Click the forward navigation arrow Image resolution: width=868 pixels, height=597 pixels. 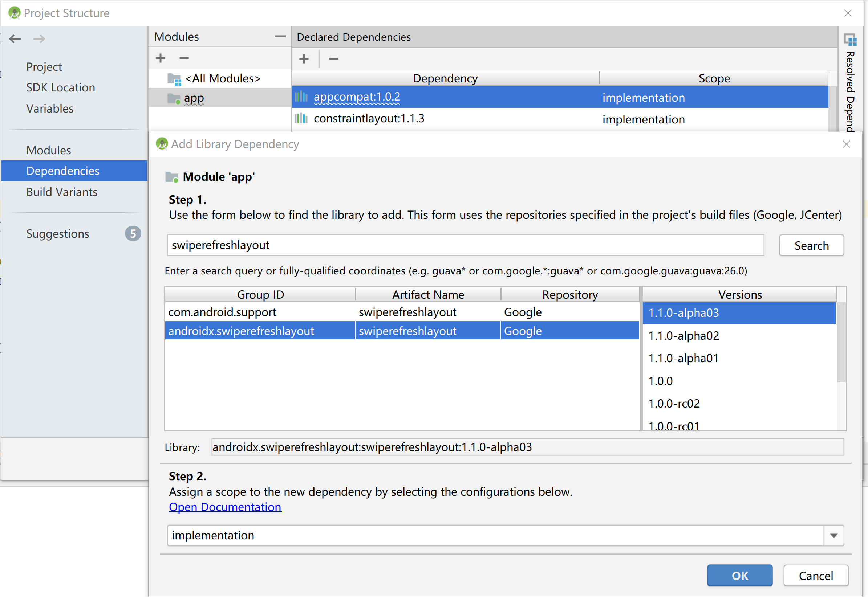[39, 38]
